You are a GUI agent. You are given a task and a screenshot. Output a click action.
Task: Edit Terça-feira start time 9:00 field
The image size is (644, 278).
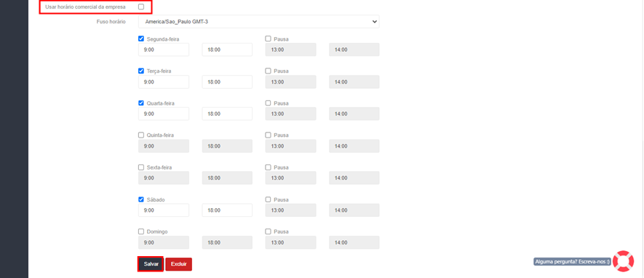tap(164, 82)
